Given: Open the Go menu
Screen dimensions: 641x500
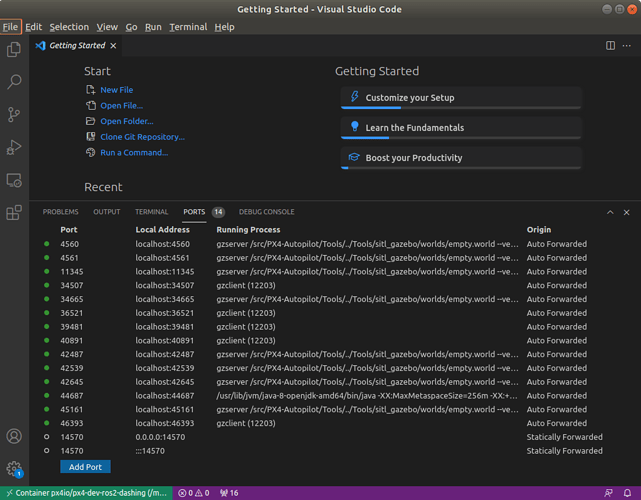Looking at the screenshot, I should click(x=131, y=27).
